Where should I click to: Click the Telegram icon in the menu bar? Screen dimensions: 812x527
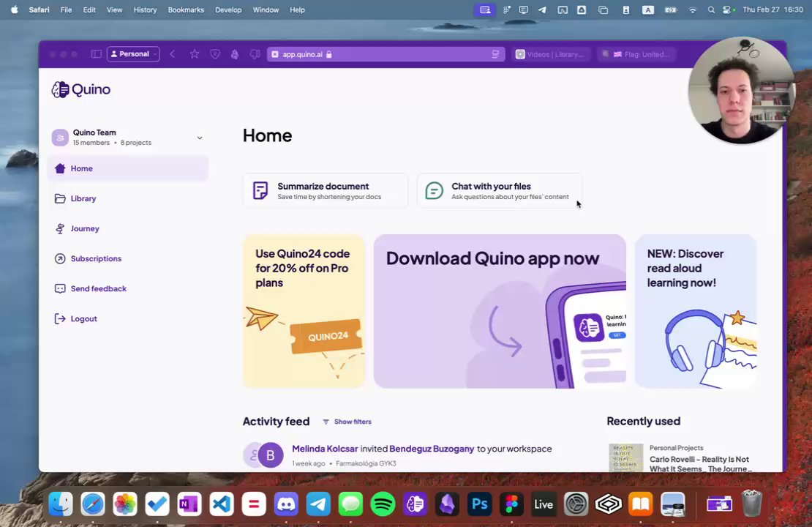pyautogui.click(x=542, y=10)
